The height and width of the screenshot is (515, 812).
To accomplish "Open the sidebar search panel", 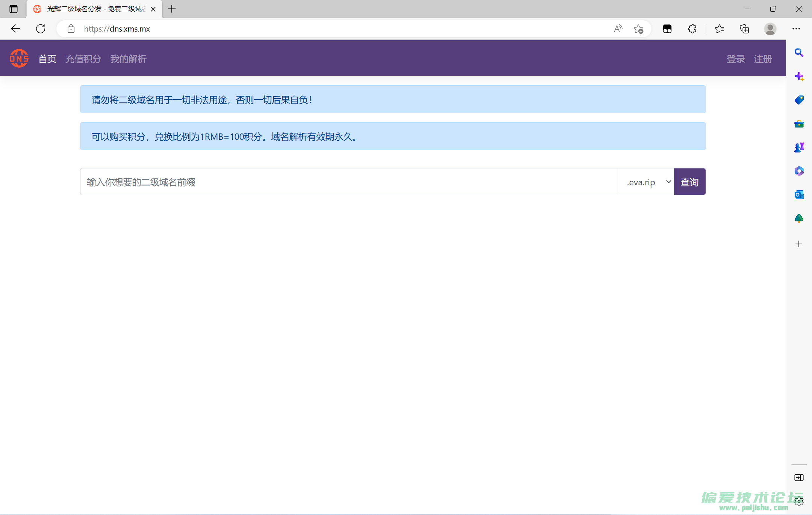I will point(799,53).
